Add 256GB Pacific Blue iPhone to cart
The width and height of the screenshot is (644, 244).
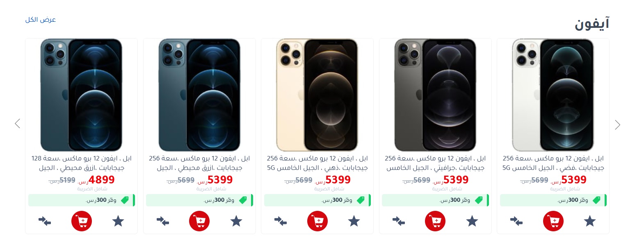point(199,221)
